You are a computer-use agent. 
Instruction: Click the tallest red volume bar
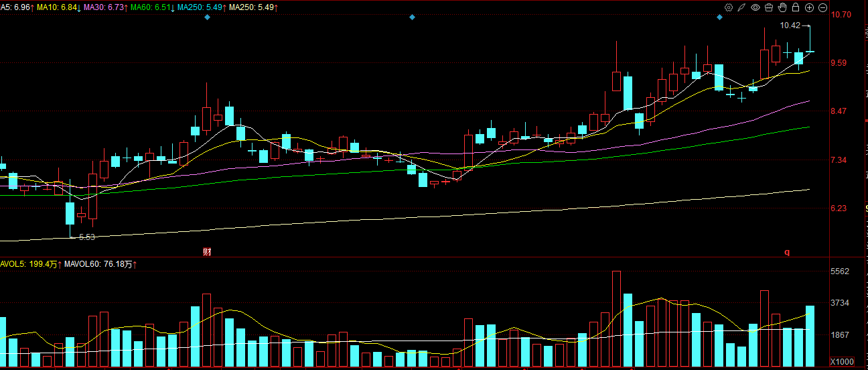[616, 319]
